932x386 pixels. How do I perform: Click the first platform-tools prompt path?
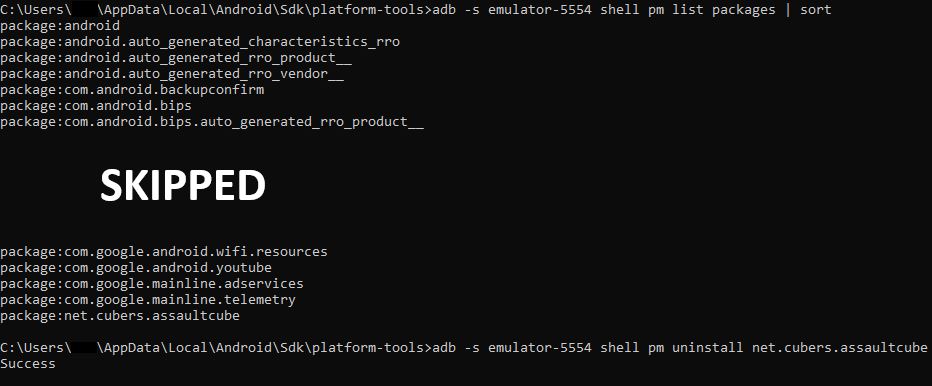pyautogui.click(x=214, y=10)
